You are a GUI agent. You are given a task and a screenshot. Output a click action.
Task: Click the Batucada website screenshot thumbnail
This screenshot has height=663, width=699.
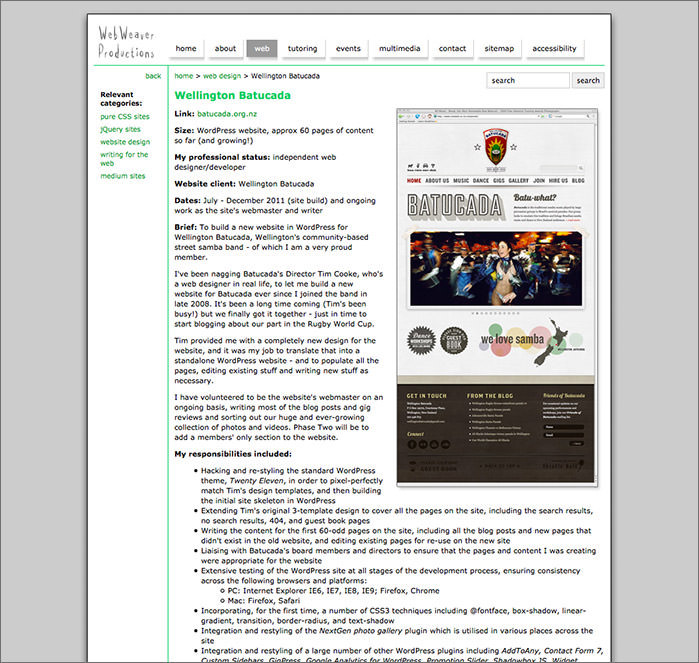point(497,297)
